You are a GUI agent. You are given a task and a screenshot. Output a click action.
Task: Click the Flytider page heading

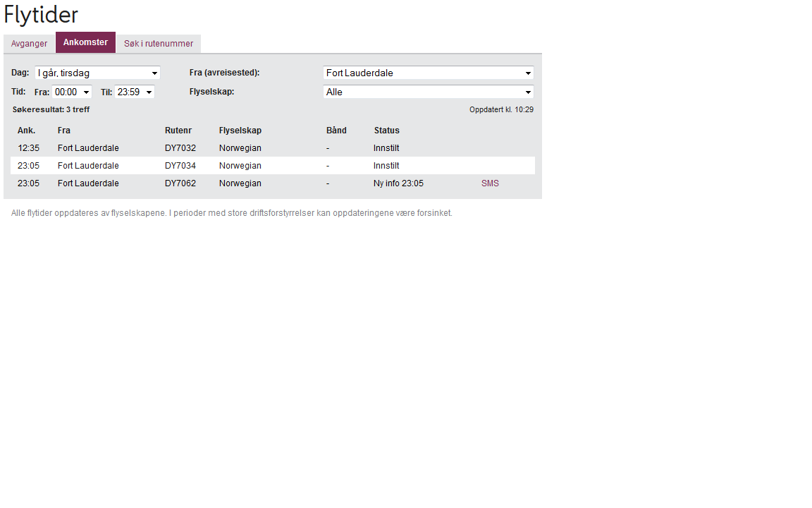(x=41, y=15)
